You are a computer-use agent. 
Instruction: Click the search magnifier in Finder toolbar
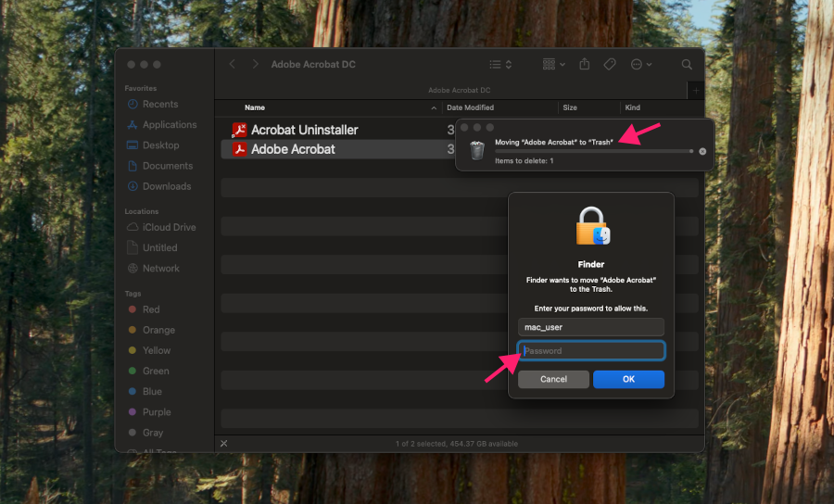tap(687, 64)
